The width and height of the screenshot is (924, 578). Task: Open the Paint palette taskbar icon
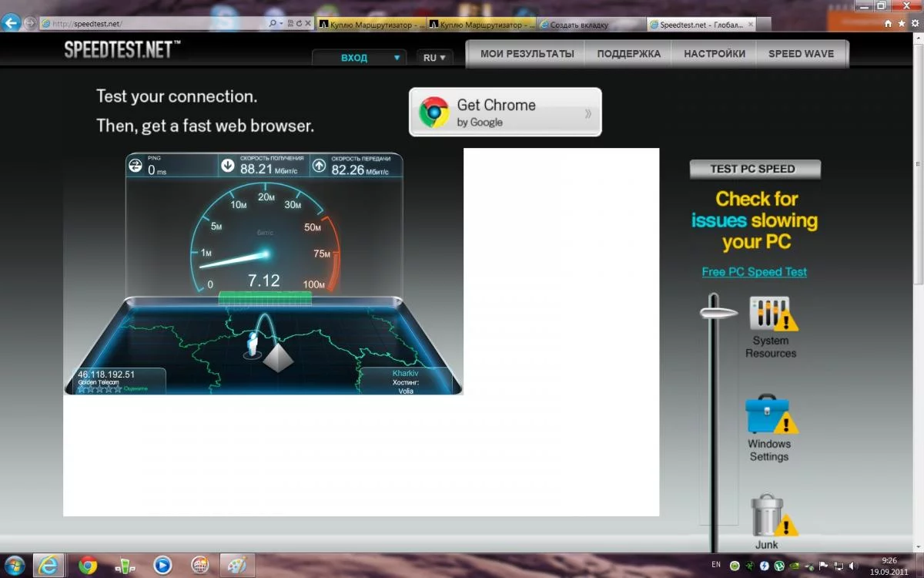point(237,565)
